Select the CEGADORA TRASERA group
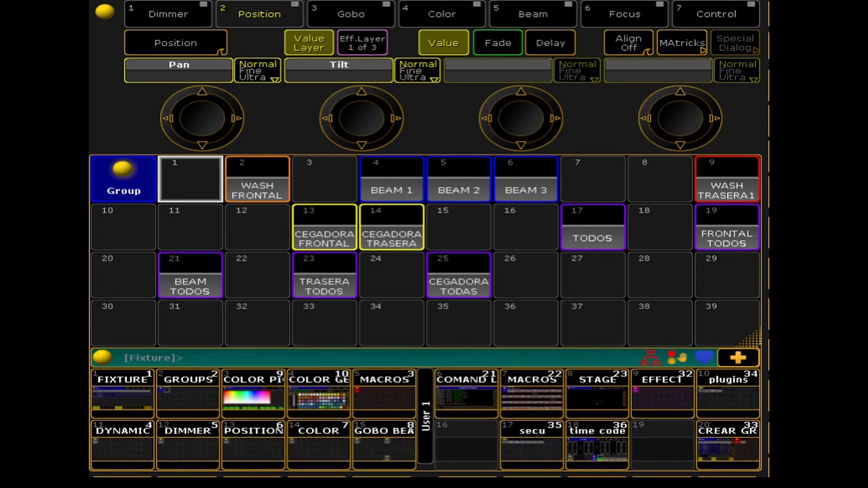This screenshot has width=868, height=488. pos(391,227)
